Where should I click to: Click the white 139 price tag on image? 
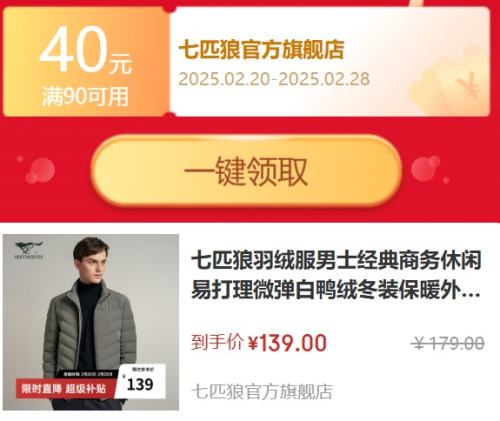click(x=142, y=382)
